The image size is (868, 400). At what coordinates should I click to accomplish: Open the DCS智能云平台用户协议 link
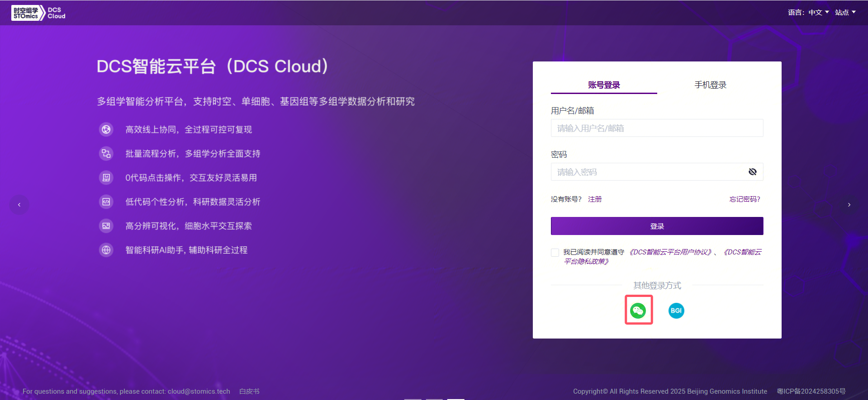coord(671,252)
